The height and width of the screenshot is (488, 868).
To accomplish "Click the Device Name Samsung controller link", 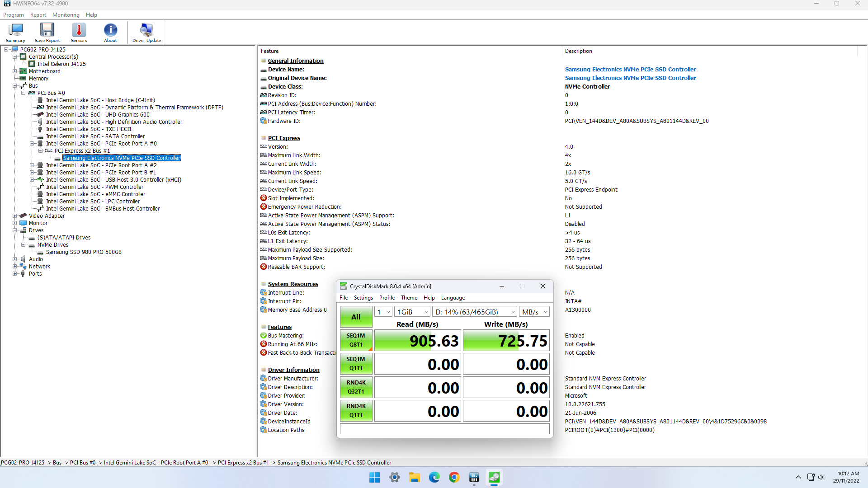I will (x=630, y=70).
